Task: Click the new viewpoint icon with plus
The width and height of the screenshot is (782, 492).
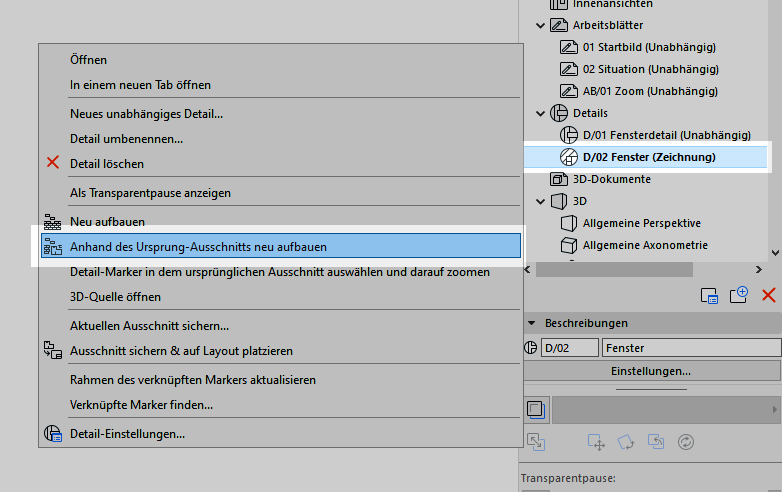Action: (740, 295)
